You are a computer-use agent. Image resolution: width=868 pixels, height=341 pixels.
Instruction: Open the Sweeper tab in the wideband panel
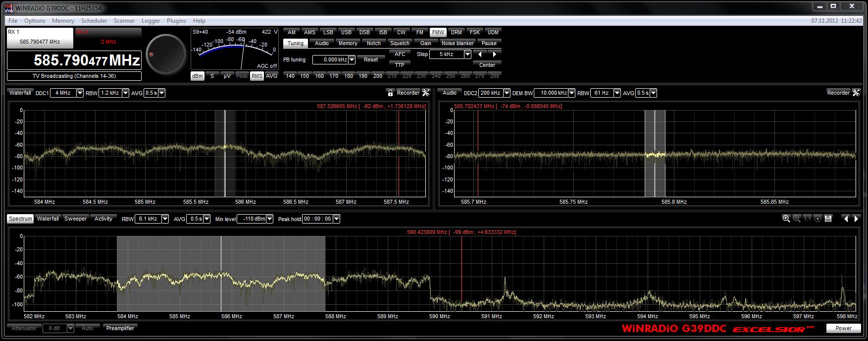tap(75, 219)
